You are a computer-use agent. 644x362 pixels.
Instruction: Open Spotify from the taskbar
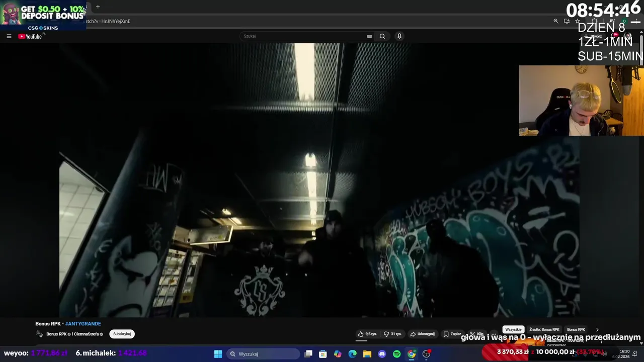(397, 354)
